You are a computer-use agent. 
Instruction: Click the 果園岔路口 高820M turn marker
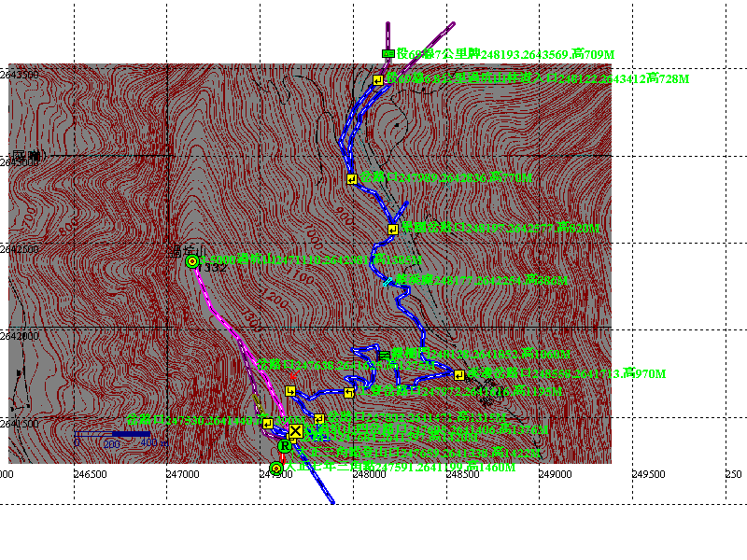pos(392,230)
